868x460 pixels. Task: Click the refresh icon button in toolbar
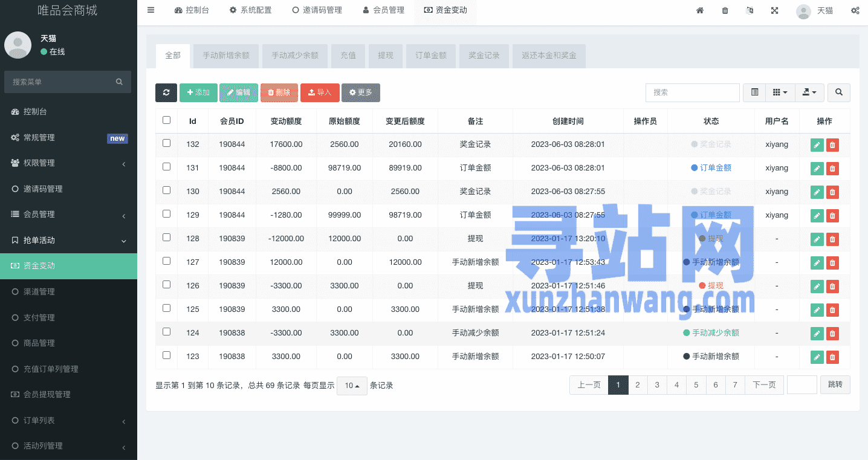[166, 92]
